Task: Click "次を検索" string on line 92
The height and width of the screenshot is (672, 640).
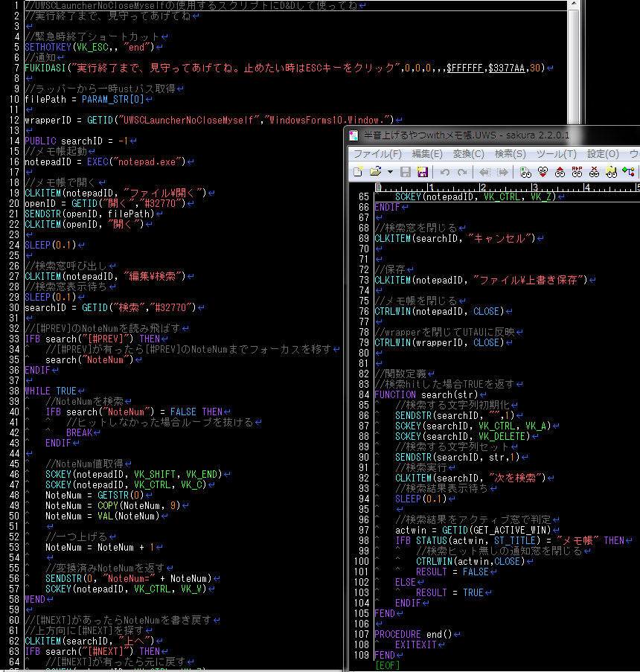Action: click(x=517, y=478)
